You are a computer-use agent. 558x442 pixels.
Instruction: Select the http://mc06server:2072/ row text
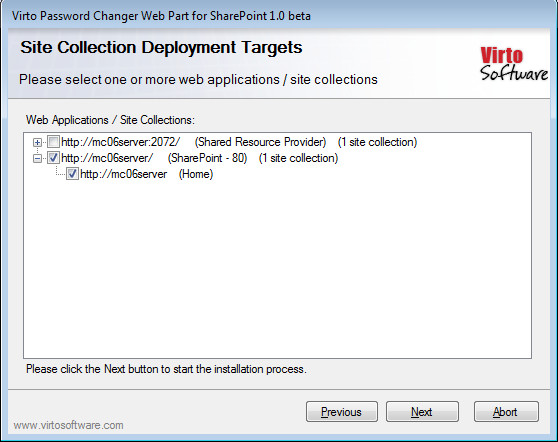[239, 142]
